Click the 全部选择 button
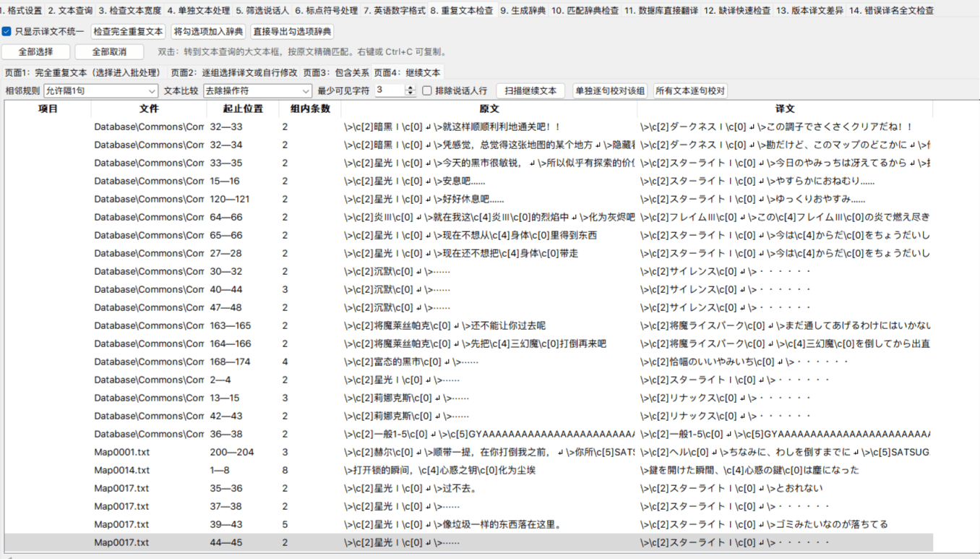Viewport: 980px width, 559px height. [35, 52]
